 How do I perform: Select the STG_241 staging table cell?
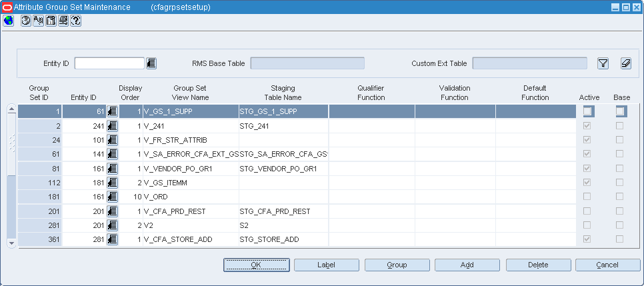[283, 126]
